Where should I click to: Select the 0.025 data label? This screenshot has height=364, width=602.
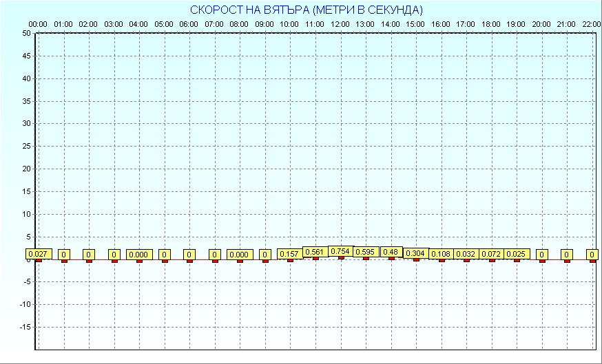(x=517, y=254)
